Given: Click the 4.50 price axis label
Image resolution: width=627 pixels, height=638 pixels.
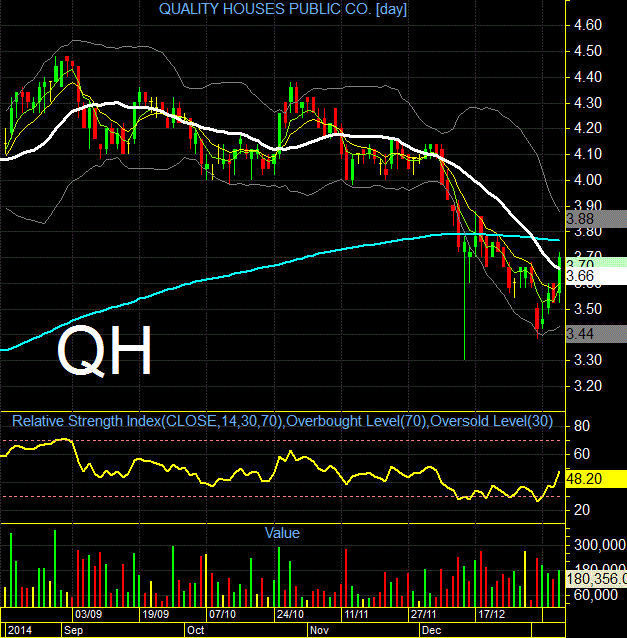Looking at the screenshot, I should pos(588,51).
